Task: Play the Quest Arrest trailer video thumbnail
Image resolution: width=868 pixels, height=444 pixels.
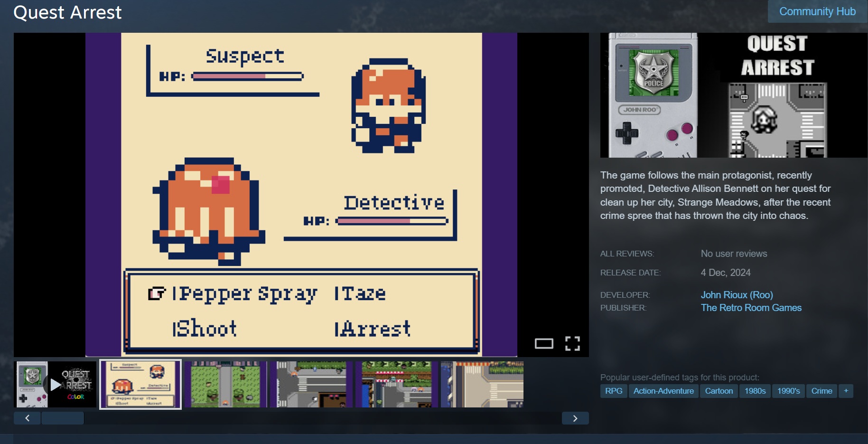Action: (56, 384)
